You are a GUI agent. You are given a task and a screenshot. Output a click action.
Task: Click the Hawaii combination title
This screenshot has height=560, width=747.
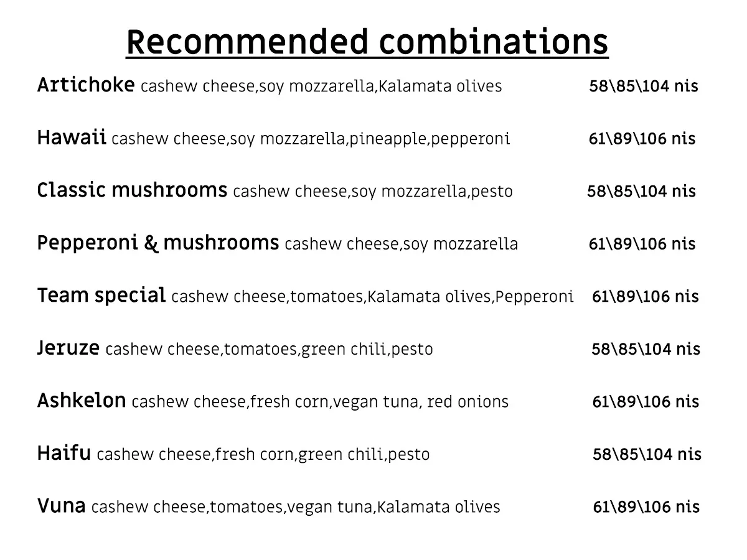(72, 138)
